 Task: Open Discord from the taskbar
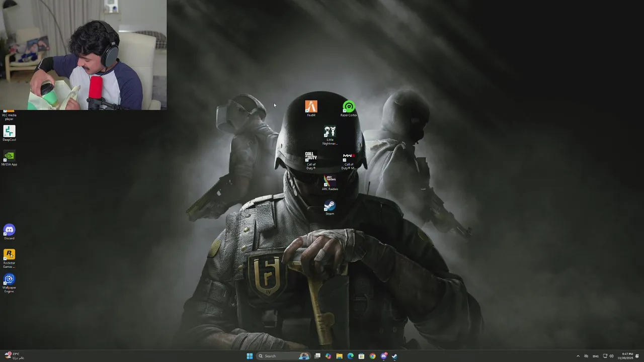[x=384, y=356]
